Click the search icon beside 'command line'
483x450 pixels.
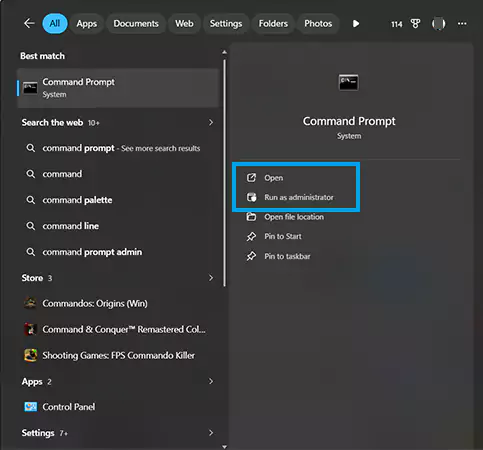[31, 226]
